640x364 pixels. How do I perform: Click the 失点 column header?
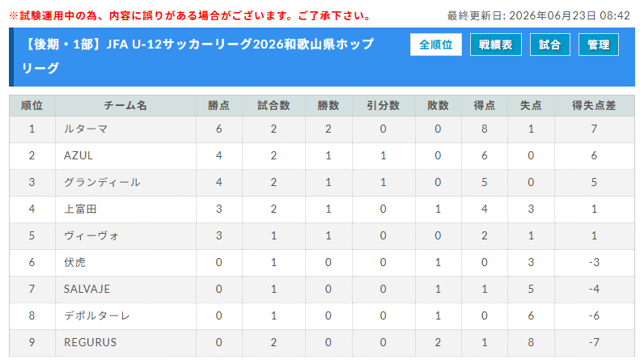pos(531,106)
